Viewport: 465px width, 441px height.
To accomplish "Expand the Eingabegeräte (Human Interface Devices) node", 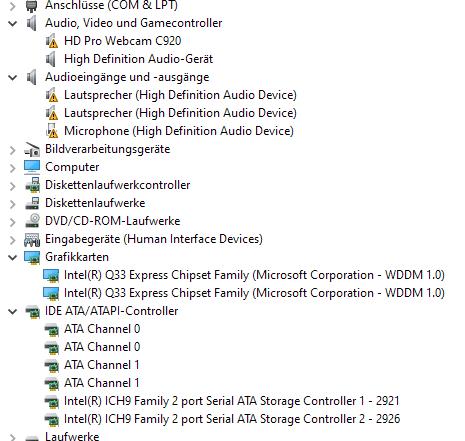I will tap(12, 240).
